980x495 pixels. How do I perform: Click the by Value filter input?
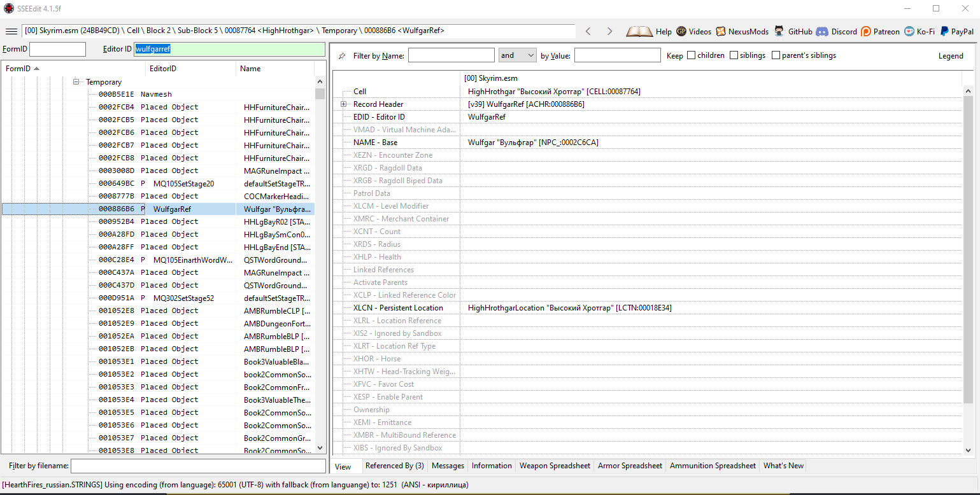[618, 55]
